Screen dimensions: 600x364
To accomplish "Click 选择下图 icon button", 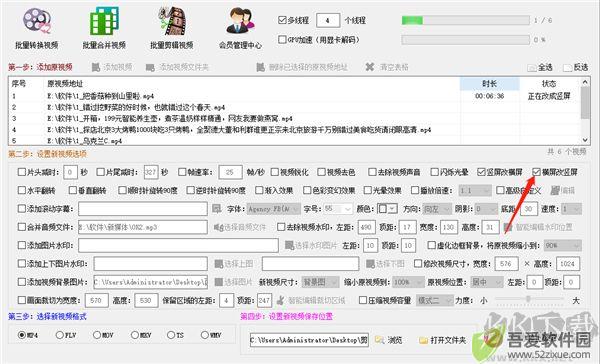I will [x=370, y=264].
